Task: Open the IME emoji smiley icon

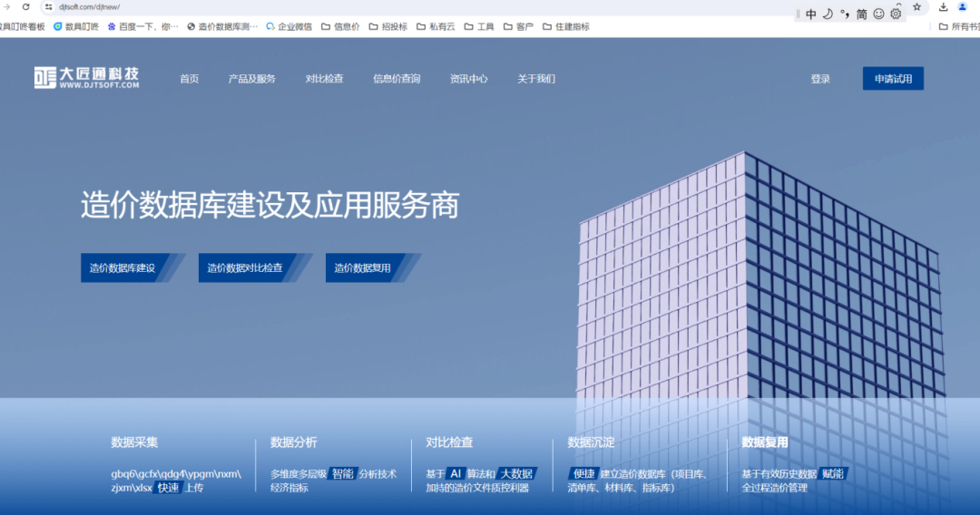Action: (x=878, y=14)
